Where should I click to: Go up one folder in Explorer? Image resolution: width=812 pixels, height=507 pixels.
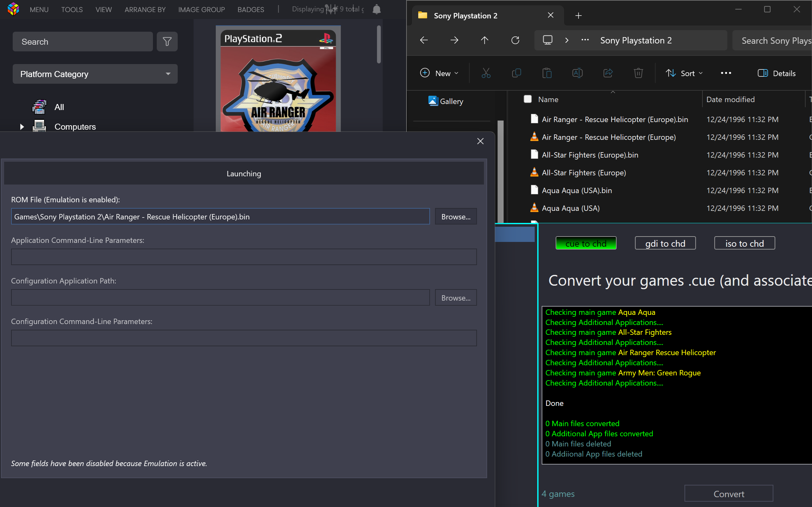(485, 40)
